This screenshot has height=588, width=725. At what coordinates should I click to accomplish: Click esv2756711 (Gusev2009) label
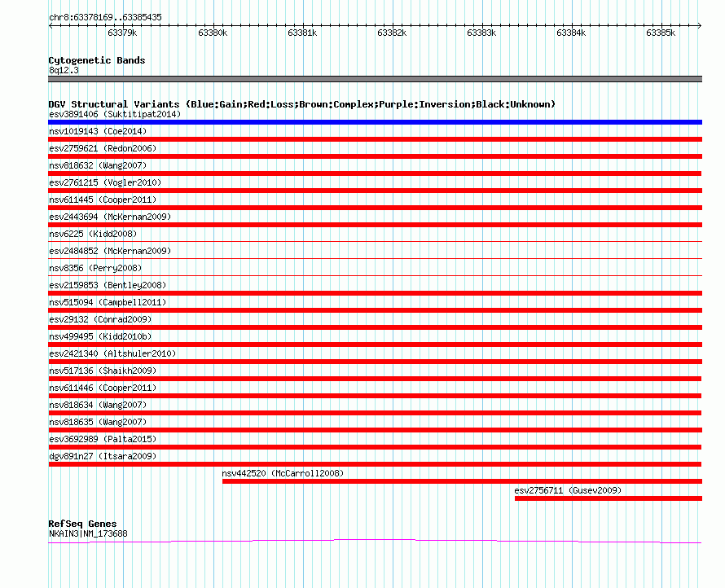[x=568, y=490]
